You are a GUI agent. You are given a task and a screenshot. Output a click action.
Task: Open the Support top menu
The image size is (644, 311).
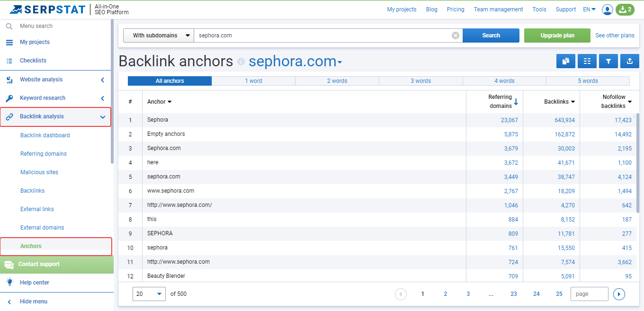[566, 9]
